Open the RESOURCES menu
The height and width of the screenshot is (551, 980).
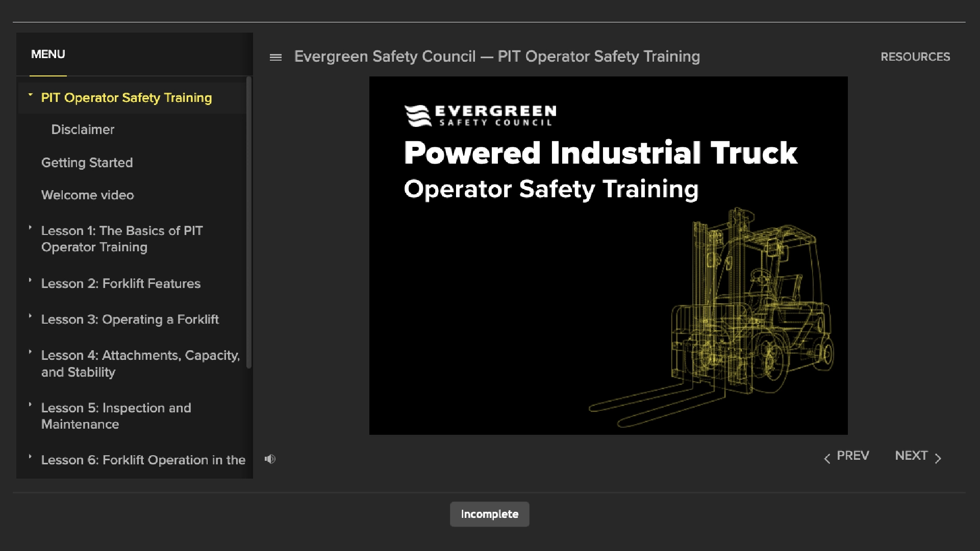(x=916, y=57)
